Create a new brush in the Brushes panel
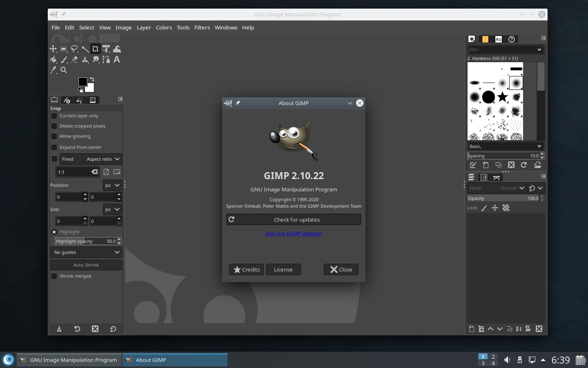Viewport: 588px width, 368px height. pyautogui.click(x=486, y=165)
